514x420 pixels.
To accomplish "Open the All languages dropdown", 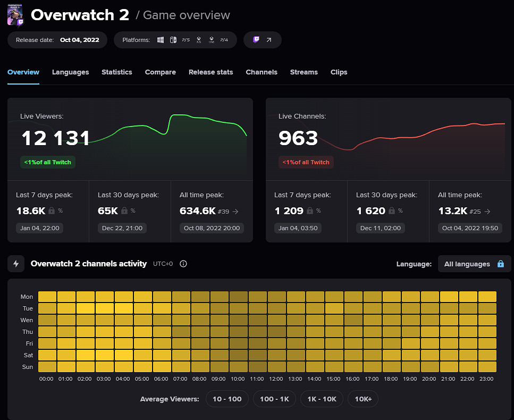I will tap(474, 264).
